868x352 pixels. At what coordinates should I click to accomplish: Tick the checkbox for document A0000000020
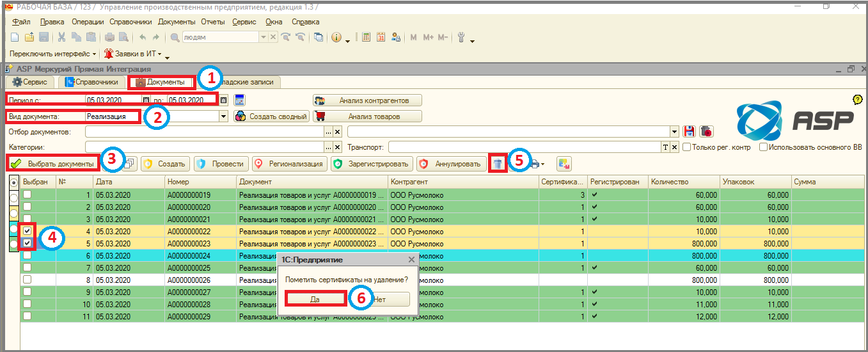pyautogui.click(x=28, y=207)
